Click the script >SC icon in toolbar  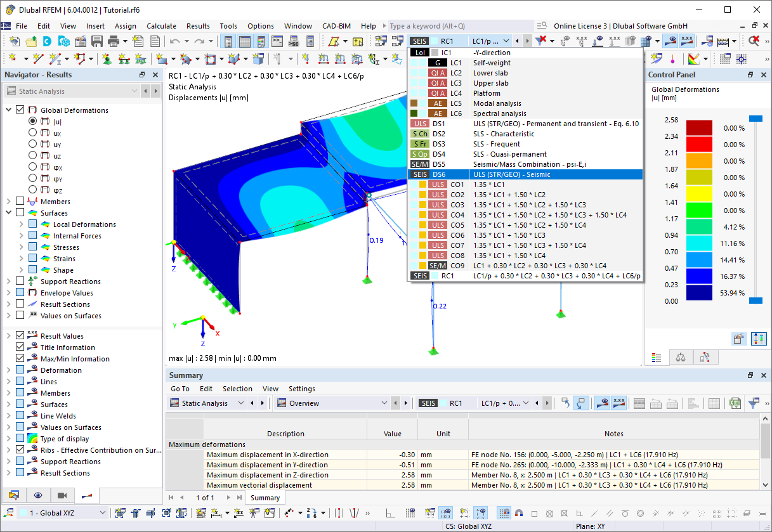293,41
